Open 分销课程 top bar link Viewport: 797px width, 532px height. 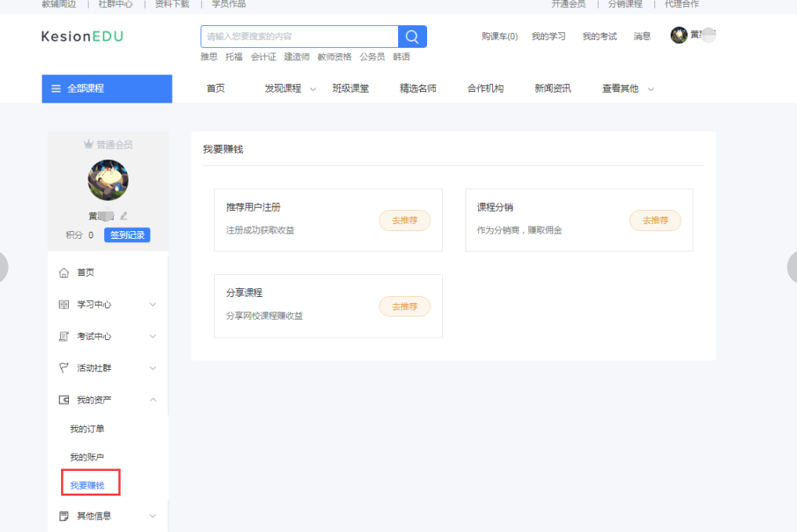click(x=625, y=4)
